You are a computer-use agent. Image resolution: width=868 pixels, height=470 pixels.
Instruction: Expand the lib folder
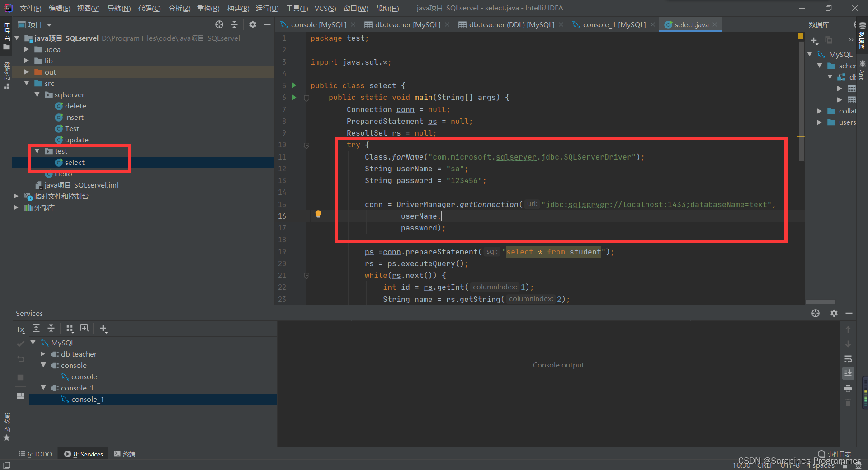pos(27,61)
